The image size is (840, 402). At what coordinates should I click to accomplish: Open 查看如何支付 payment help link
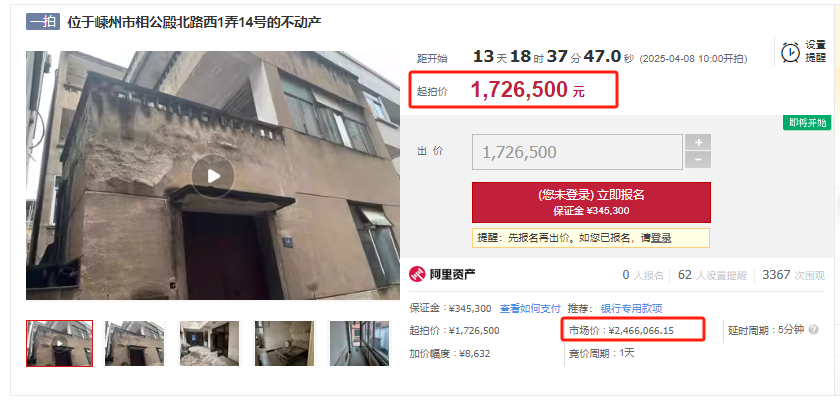[530, 309]
